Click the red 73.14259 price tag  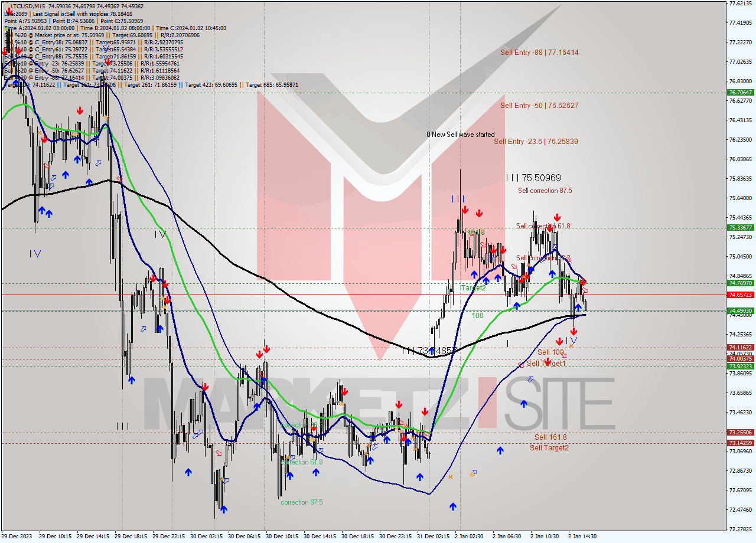740,443
